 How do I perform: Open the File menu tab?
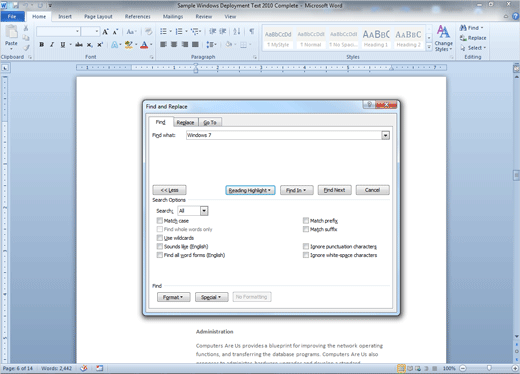point(12,16)
